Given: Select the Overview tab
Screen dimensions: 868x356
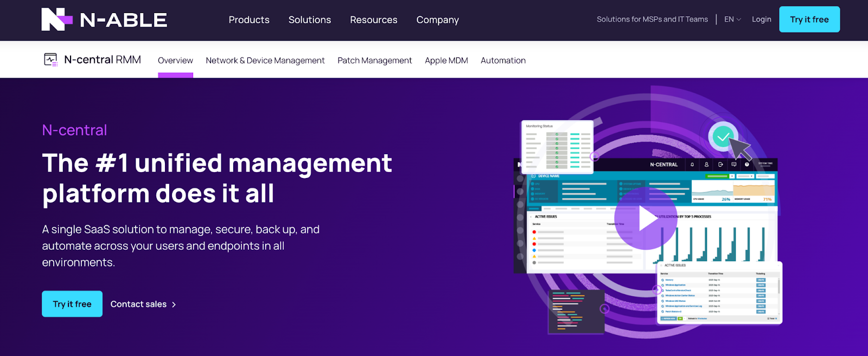Looking at the screenshot, I should (175, 60).
